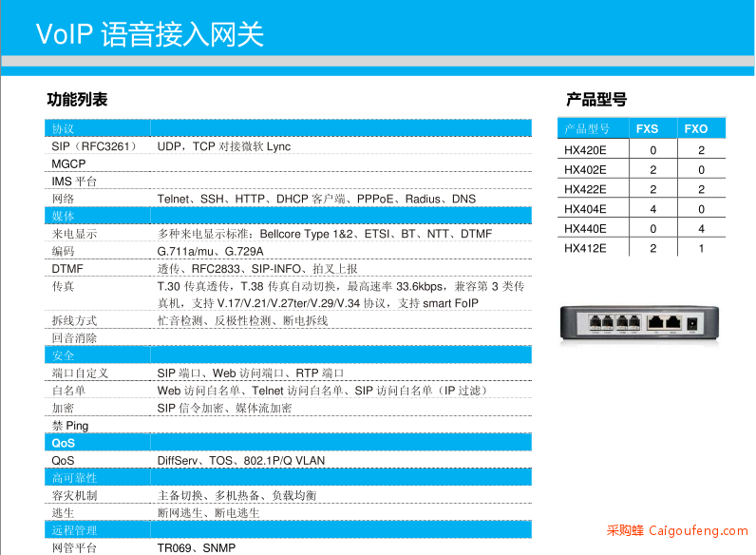Image resolution: width=756 pixels, height=555 pixels.
Task: Click the FXO value 1 for HX412E
Action: click(x=701, y=248)
